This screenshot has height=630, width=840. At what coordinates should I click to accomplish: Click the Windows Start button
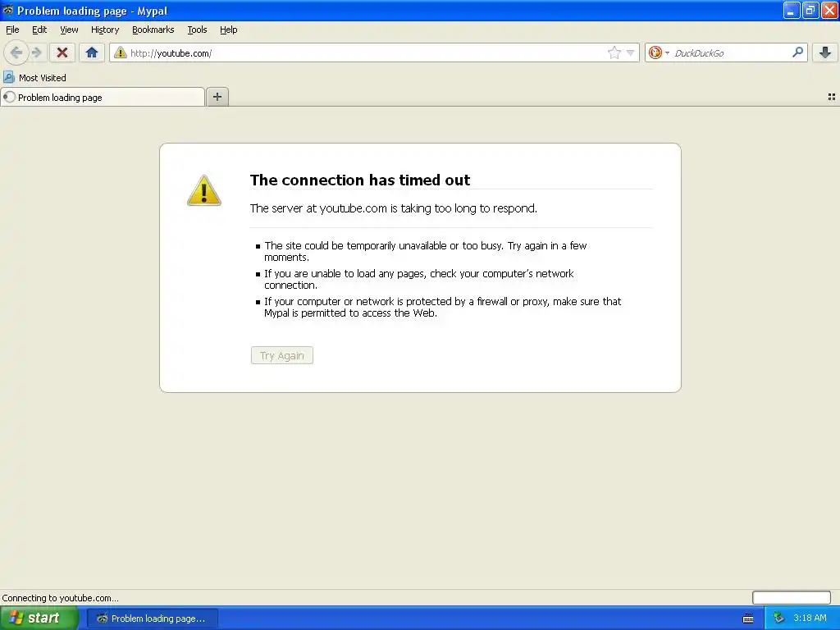(x=39, y=618)
